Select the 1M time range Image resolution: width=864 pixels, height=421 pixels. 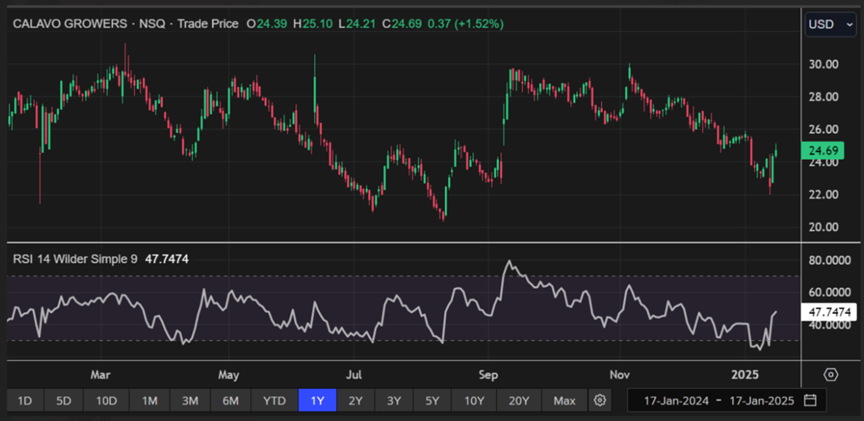(149, 401)
